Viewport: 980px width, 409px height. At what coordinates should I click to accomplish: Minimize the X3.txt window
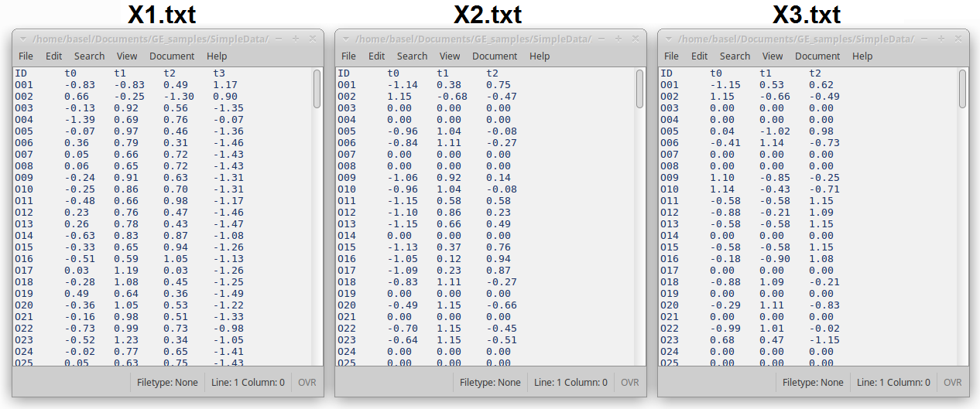pyautogui.click(x=924, y=39)
